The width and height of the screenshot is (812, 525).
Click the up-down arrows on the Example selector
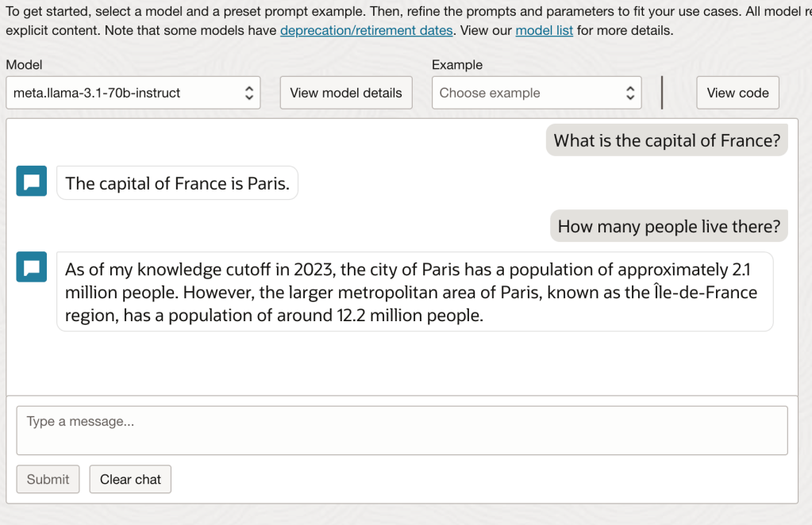[x=629, y=93]
